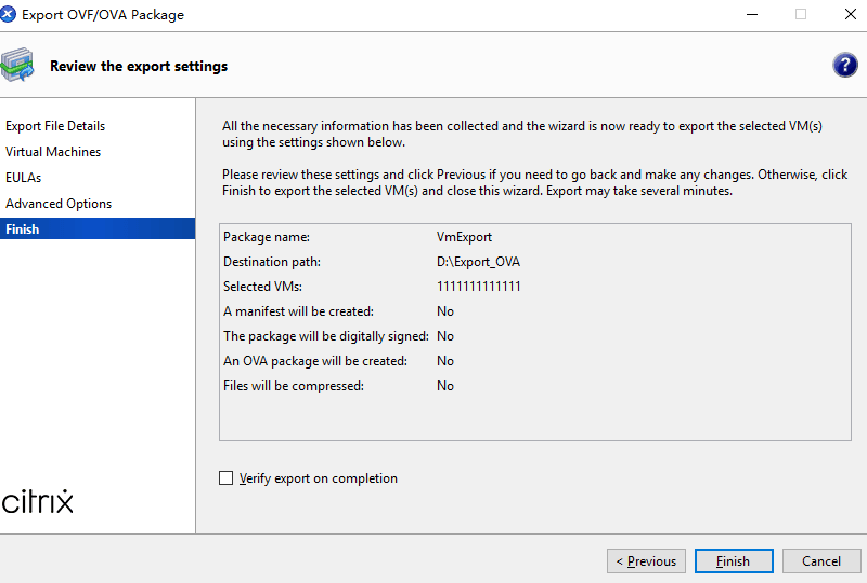The height and width of the screenshot is (583, 867).
Task: Click 'The package will be digitally signed:' label
Action: pyautogui.click(x=326, y=336)
